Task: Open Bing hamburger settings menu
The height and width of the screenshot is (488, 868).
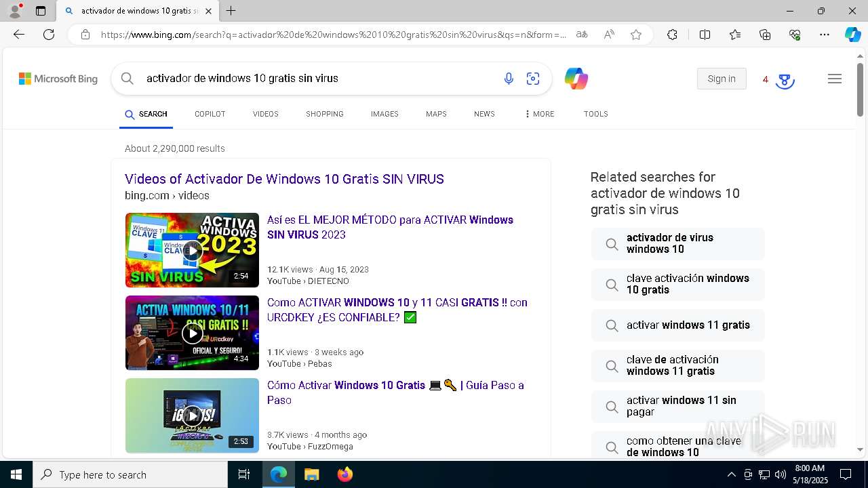Action: click(x=835, y=79)
